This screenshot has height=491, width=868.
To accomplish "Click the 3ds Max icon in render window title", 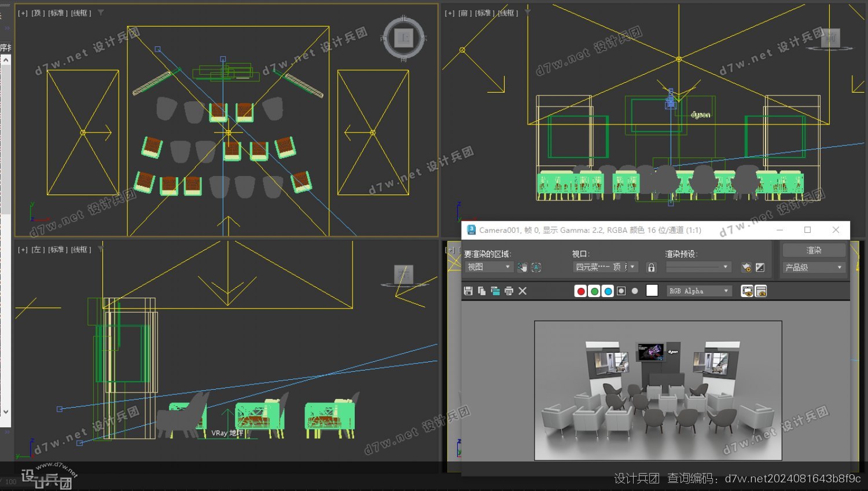I will [x=471, y=230].
